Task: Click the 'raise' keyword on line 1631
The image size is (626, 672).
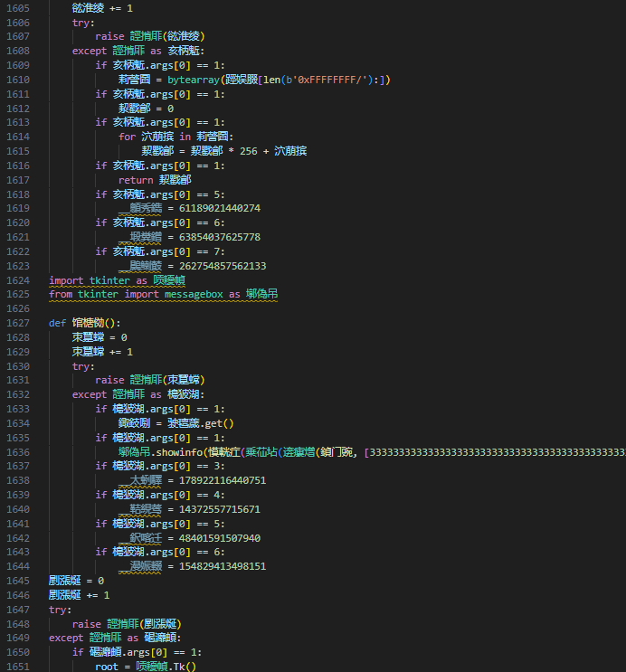Action: 109,380
